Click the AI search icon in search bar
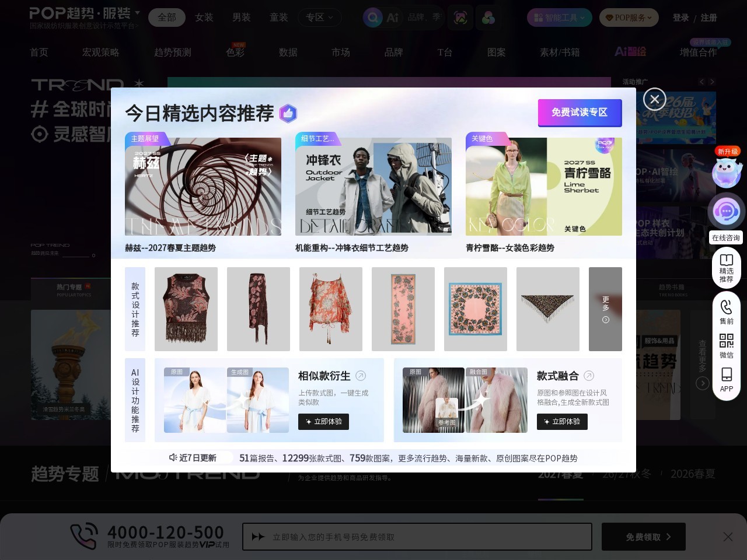Image resolution: width=747 pixels, height=560 pixels. (x=392, y=17)
